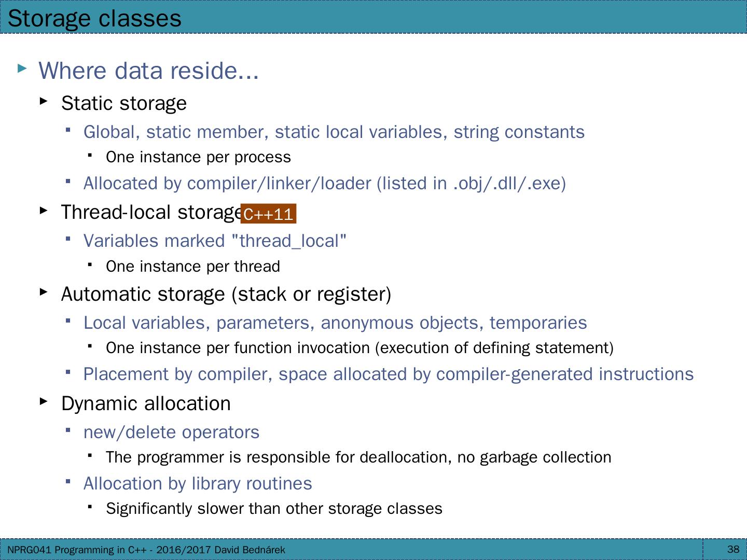Click the arrow bullet before Thread-local storage
The height and width of the screenshot is (560, 747).
coord(44,210)
